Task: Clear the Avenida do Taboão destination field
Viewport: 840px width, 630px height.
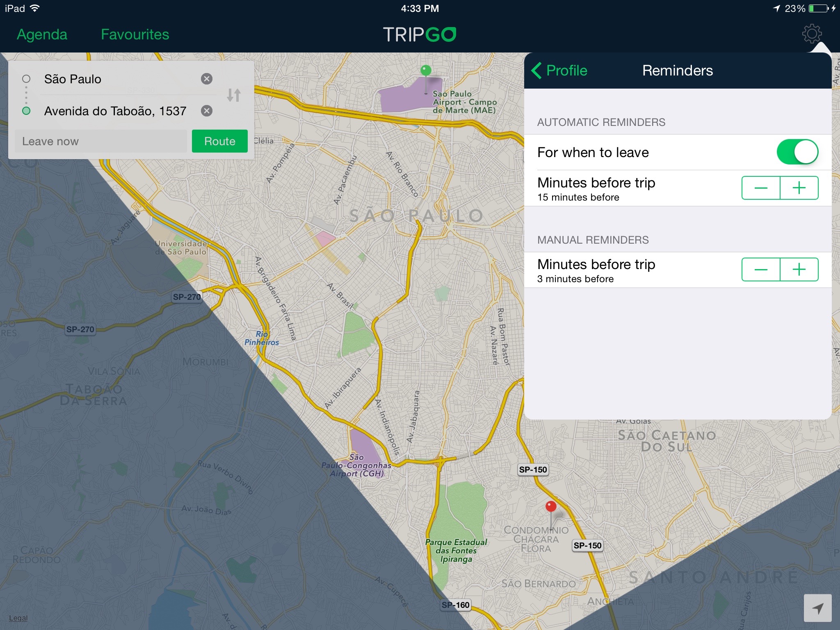Action: coord(207,111)
